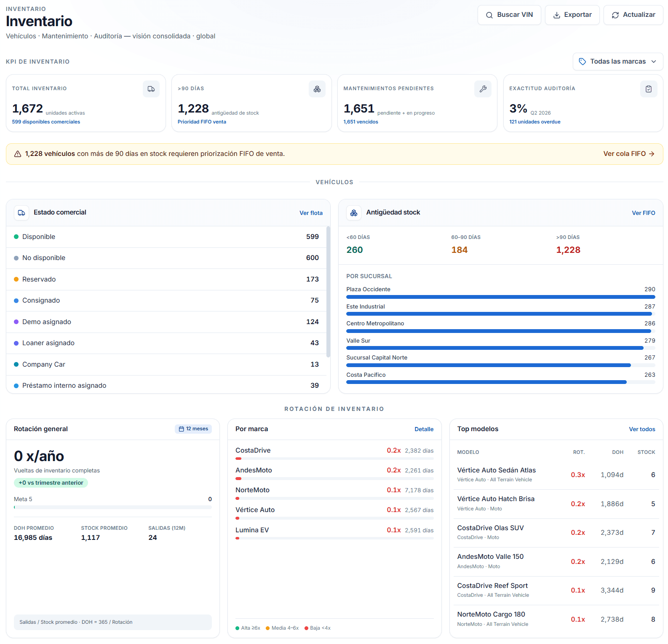Select the Vértice Auto Sedán Atlas row
Screen dimensions: 668x644
tap(556, 475)
